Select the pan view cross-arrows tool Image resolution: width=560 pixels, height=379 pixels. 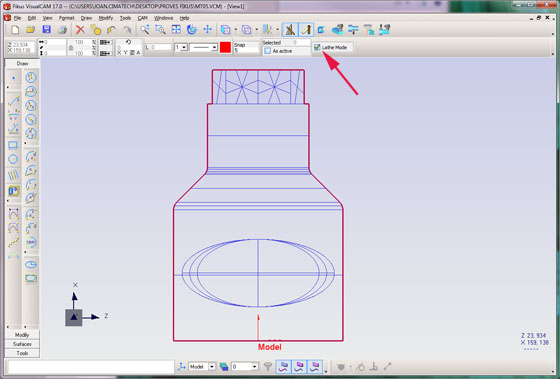tap(208, 30)
